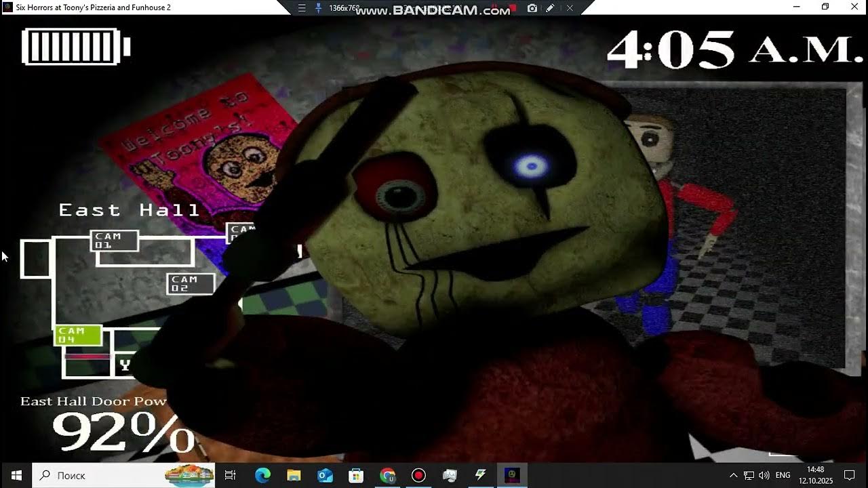Viewport: 868px width, 488px height.
Task: Open File Explorer from taskbar
Action: pyautogui.click(x=294, y=475)
